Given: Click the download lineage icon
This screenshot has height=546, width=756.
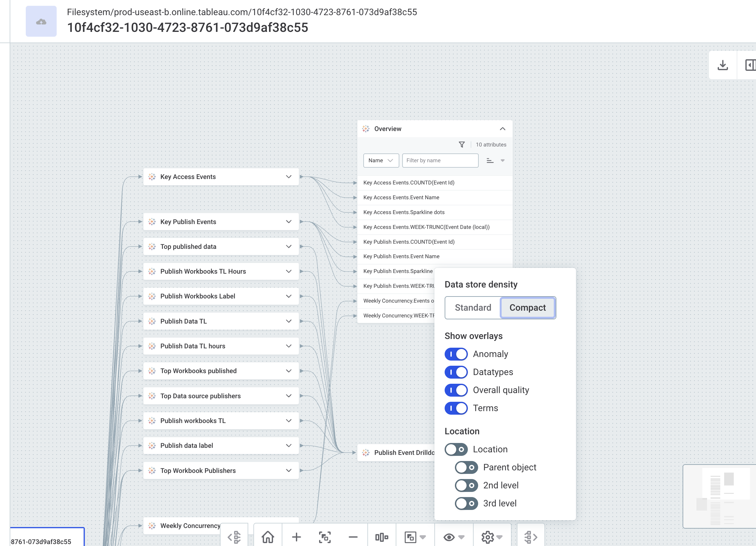Looking at the screenshot, I should coord(722,65).
